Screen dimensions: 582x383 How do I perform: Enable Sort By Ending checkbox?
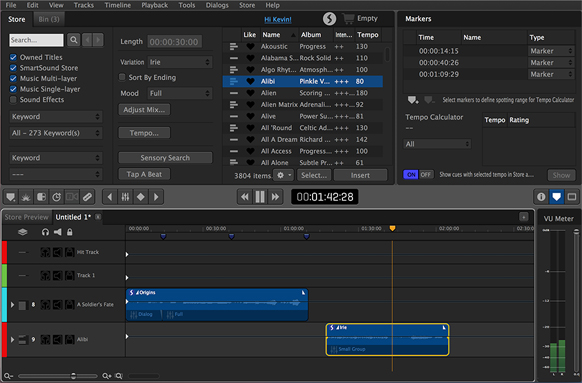click(x=122, y=77)
